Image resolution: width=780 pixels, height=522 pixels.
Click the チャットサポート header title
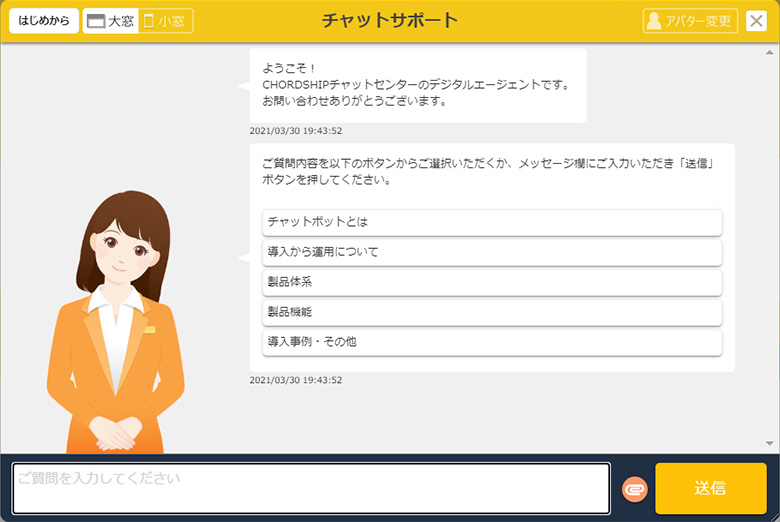tap(390, 21)
